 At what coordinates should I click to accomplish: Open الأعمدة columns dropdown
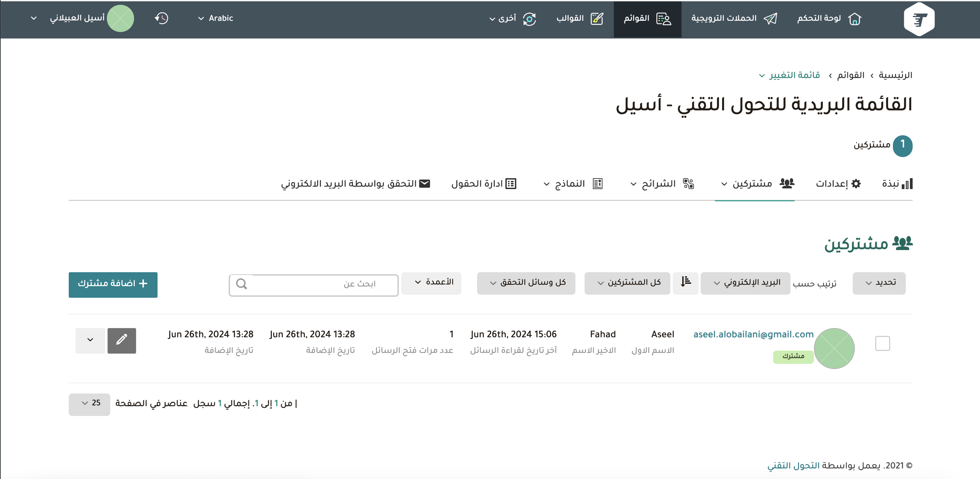(431, 282)
